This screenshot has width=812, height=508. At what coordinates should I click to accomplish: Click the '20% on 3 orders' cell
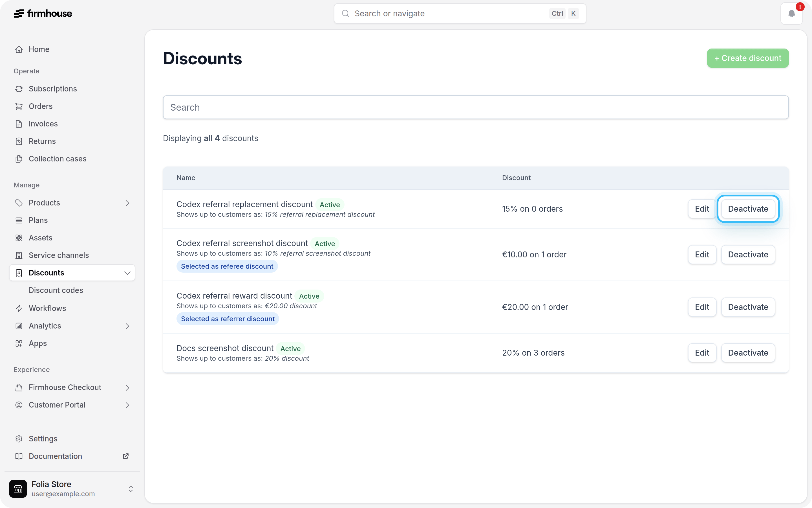point(533,353)
